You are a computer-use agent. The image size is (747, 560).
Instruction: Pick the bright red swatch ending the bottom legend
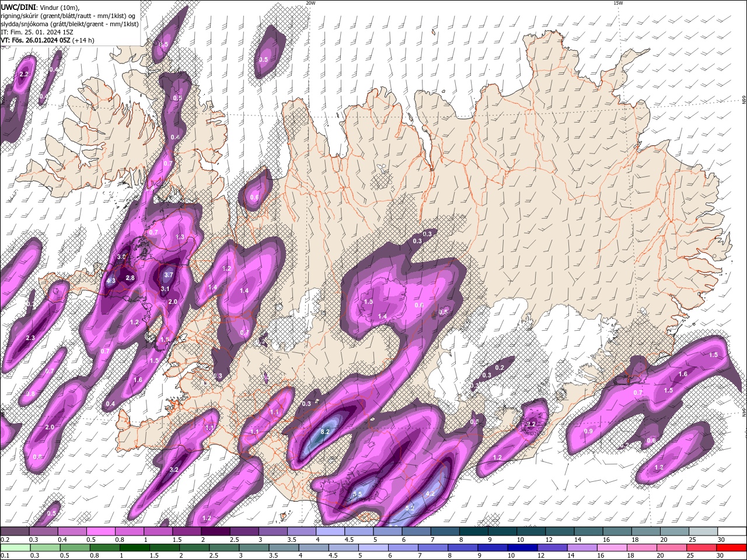tap(731, 547)
